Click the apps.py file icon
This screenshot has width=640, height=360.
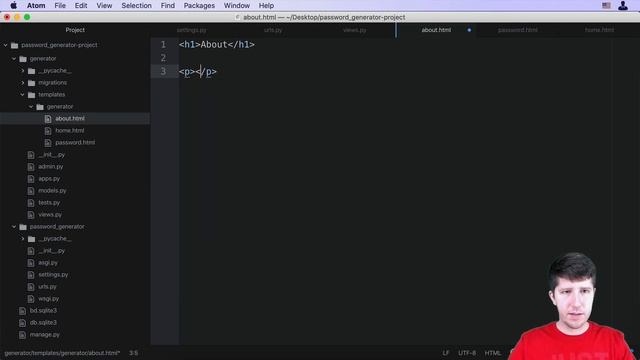31,179
